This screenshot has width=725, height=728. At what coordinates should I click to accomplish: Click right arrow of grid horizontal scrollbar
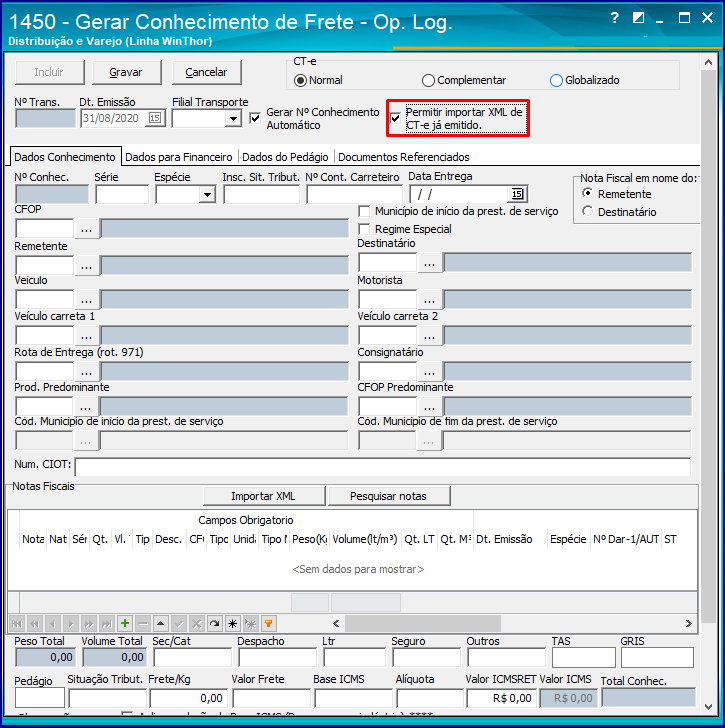(689, 624)
